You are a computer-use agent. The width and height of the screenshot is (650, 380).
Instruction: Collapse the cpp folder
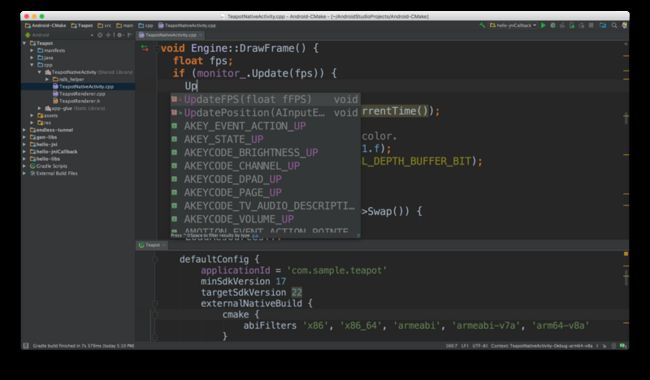coord(32,65)
